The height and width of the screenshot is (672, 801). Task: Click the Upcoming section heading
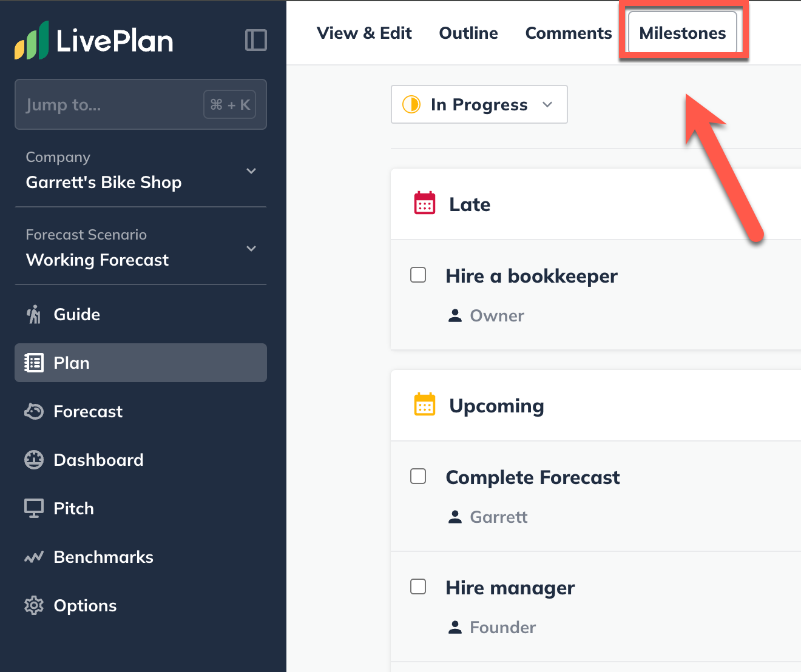coord(496,406)
